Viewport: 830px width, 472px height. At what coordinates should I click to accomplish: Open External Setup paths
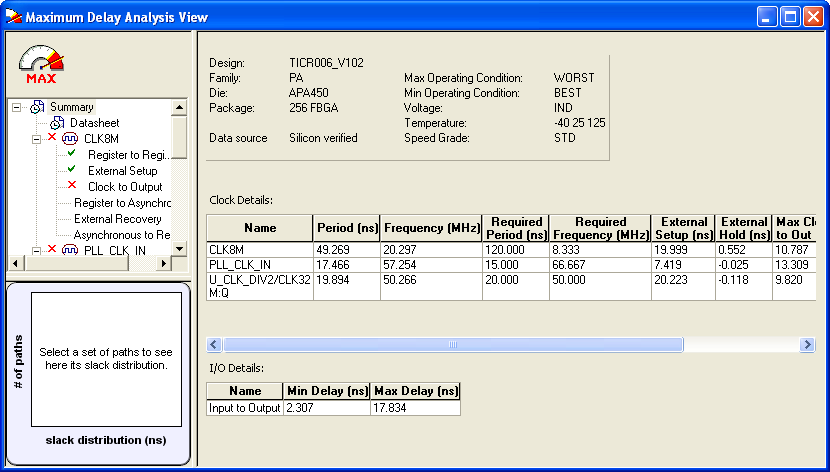123,171
